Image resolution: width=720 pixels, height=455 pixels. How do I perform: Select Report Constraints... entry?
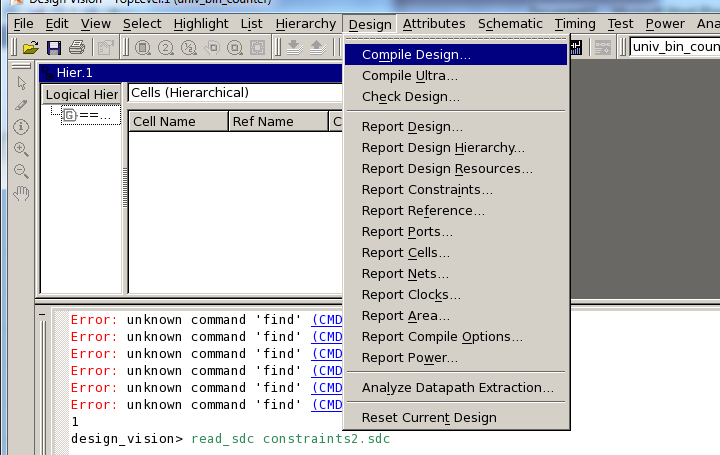[456, 190]
